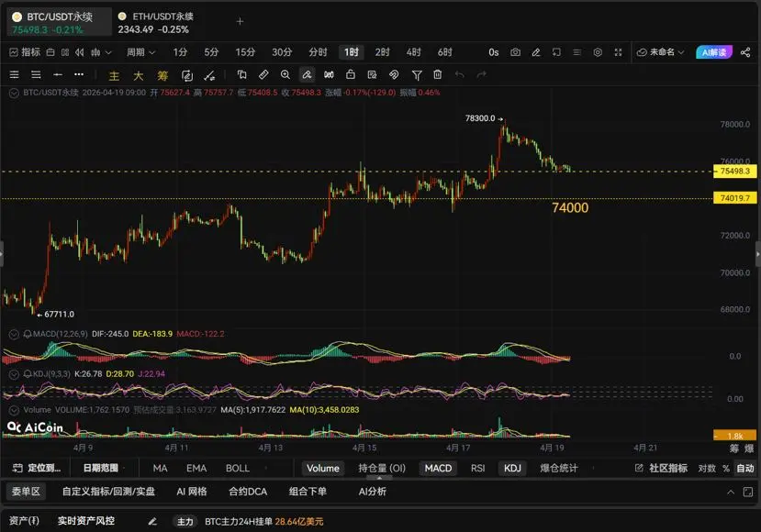Click the 0s countdown setting
761x532 pixels.
(494, 52)
